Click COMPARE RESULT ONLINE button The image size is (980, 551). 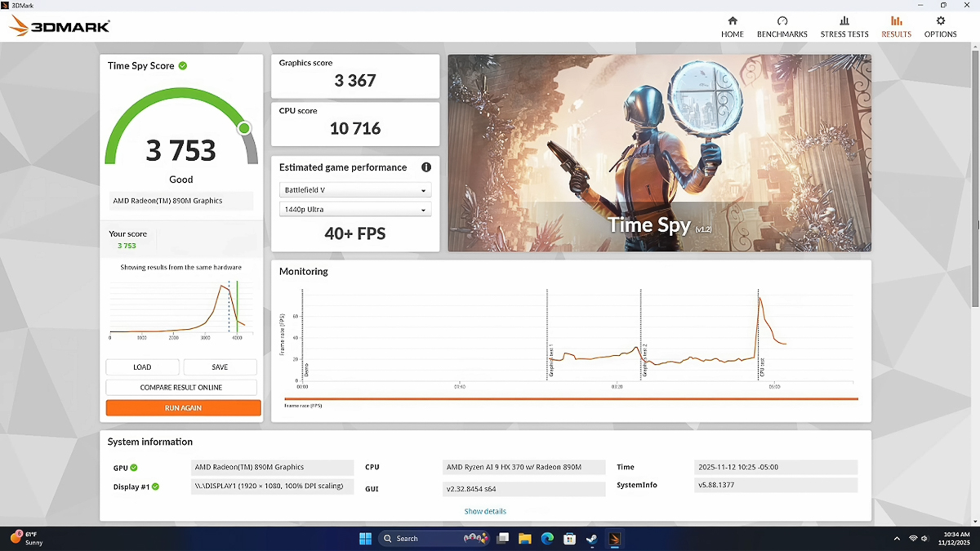tap(181, 388)
